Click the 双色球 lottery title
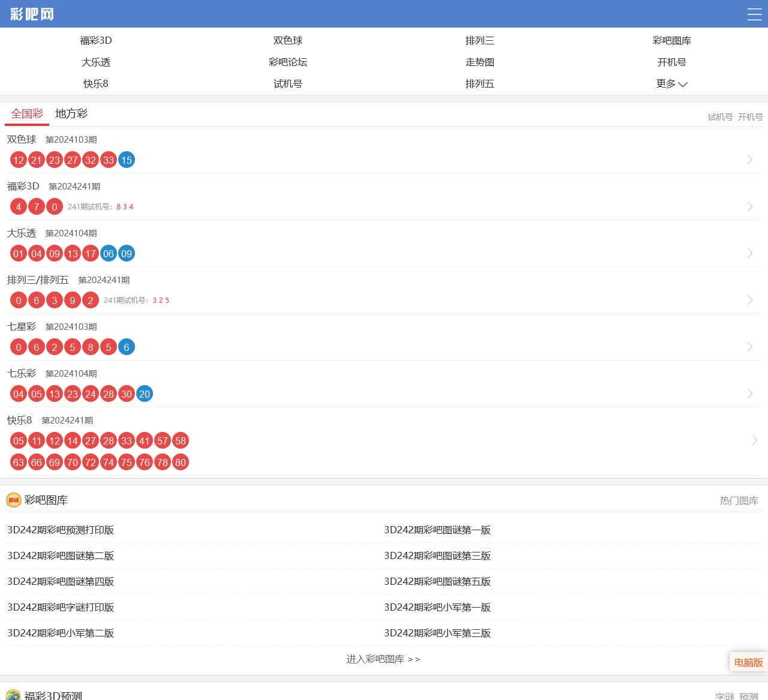768x700 pixels. 22,139
